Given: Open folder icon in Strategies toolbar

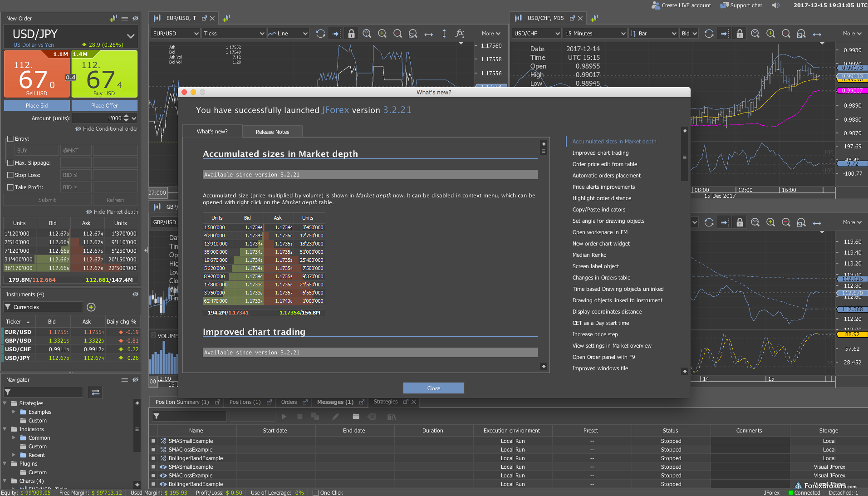Looking at the screenshot, I should (356, 417).
